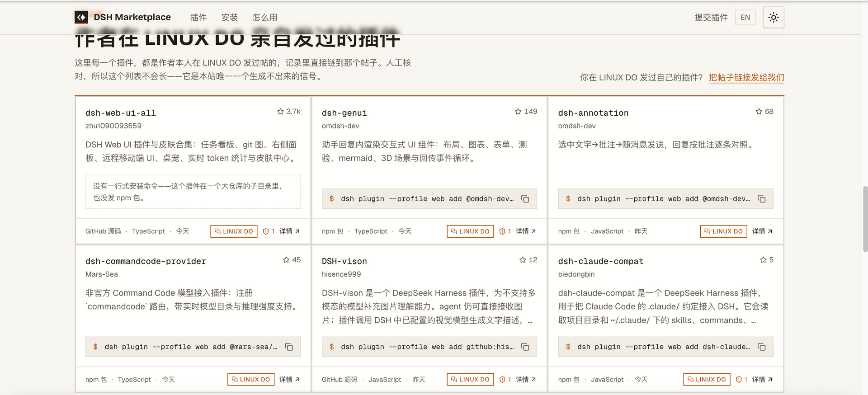
Task: Open the dsh-annotation plugin title
Action: (593, 113)
